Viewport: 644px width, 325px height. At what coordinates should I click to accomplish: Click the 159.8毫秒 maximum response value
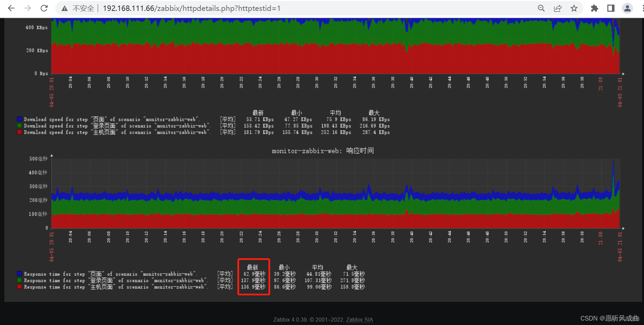coord(353,287)
